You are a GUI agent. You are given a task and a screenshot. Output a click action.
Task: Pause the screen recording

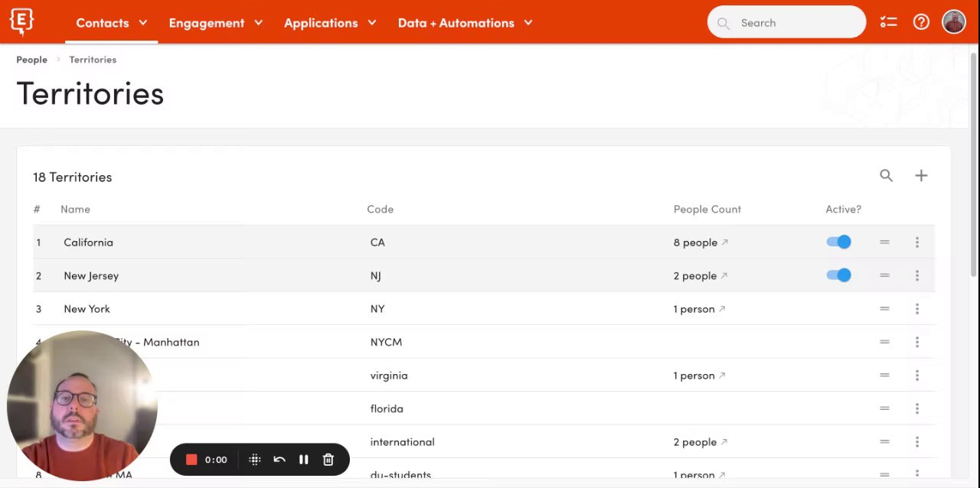pos(304,460)
